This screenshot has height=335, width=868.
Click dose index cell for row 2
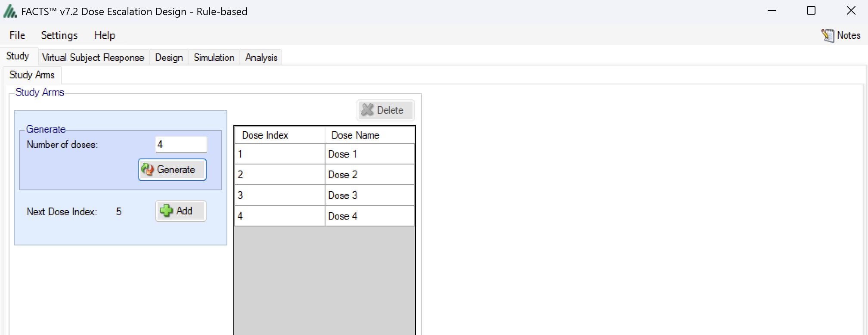point(279,175)
